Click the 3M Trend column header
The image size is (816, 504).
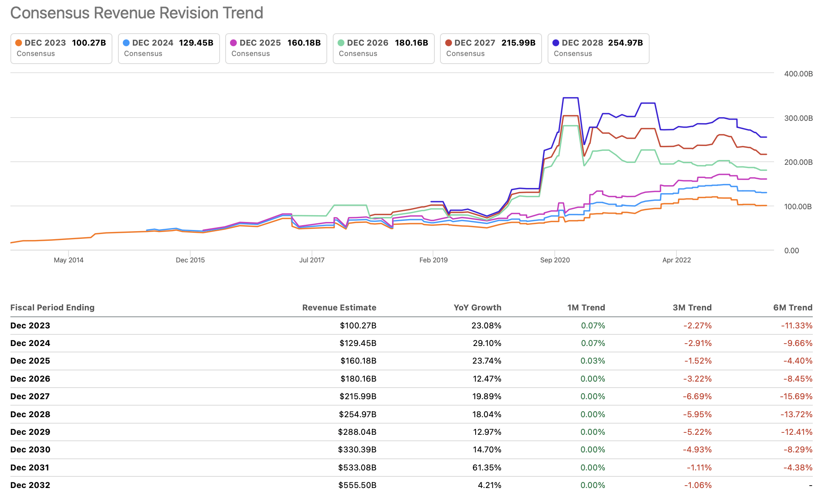(692, 308)
